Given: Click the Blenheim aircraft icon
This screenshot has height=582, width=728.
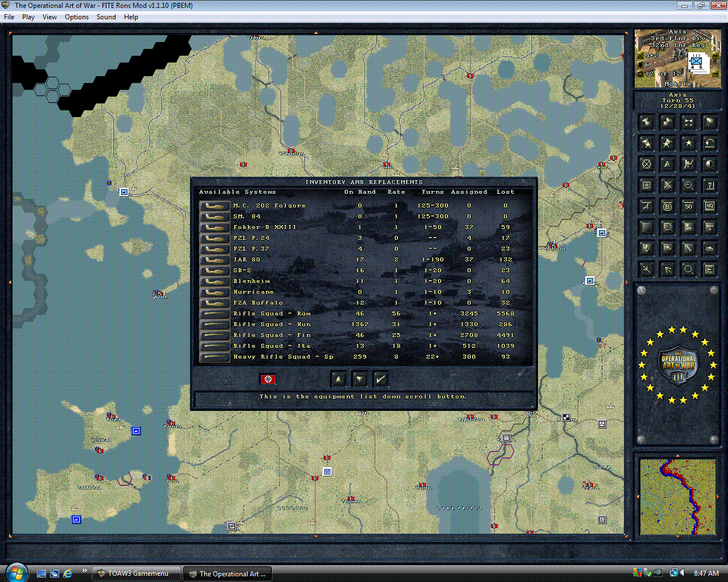Looking at the screenshot, I should point(214,281).
